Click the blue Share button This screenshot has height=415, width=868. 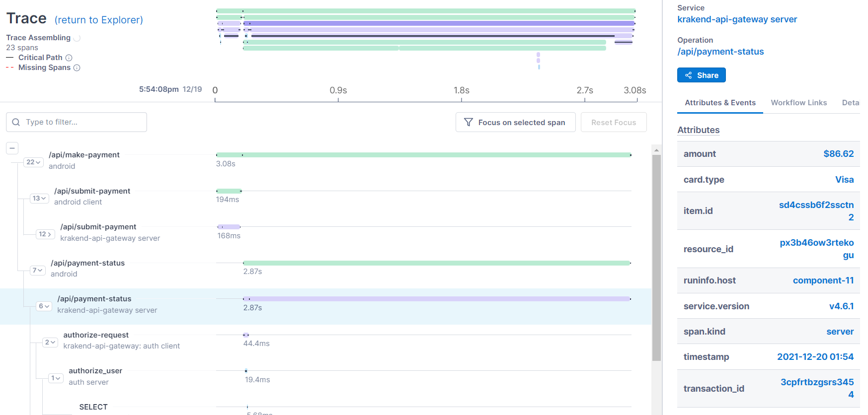pyautogui.click(x=701, y=75)
